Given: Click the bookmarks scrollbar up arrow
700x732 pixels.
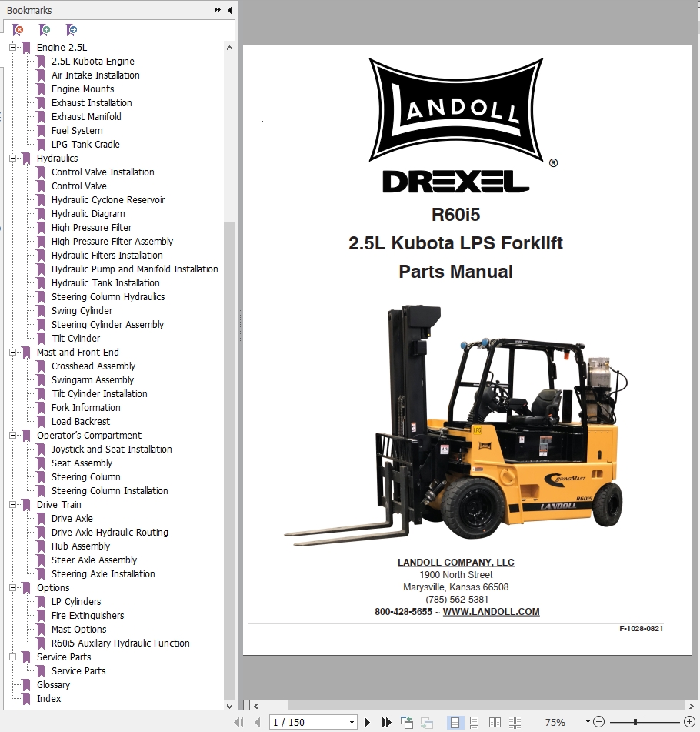Looking at the screenshot, I should coord(229,48).
